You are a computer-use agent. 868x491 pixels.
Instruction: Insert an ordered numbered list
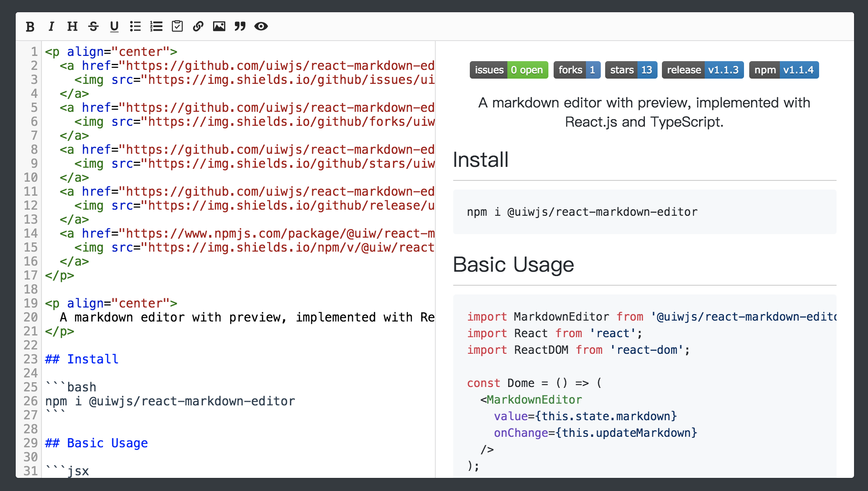[156, 26]
